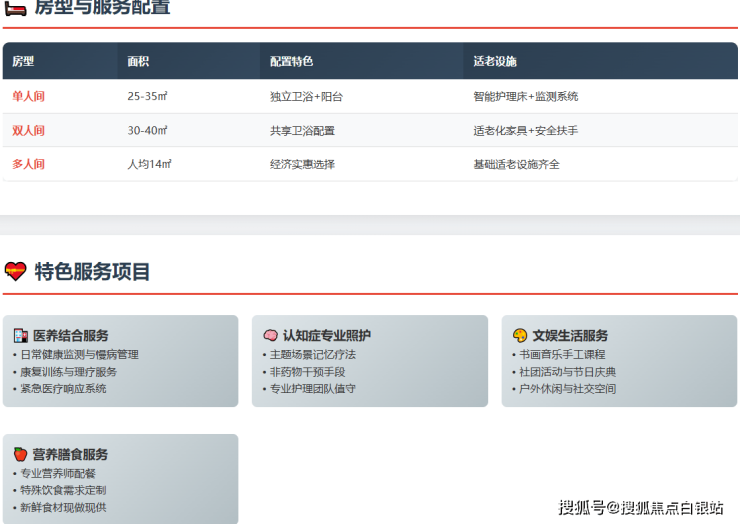
Task: Select the 面积 column header
Action: [x=138, y=61]
